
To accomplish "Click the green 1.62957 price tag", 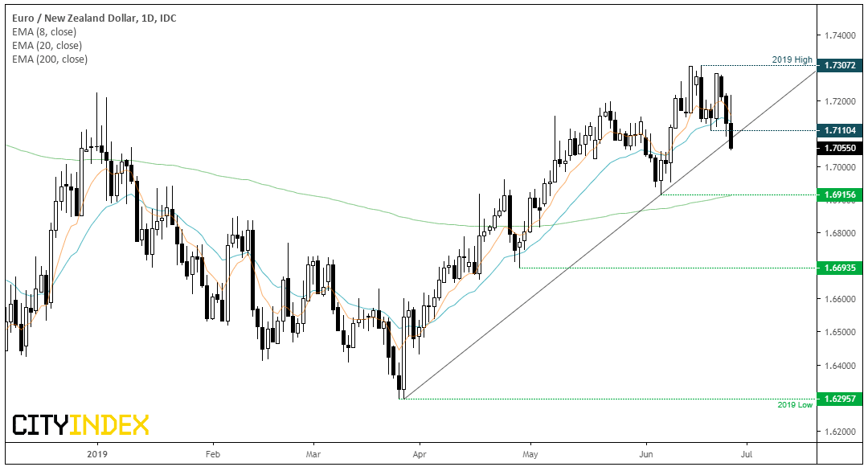I will [840, 399].
